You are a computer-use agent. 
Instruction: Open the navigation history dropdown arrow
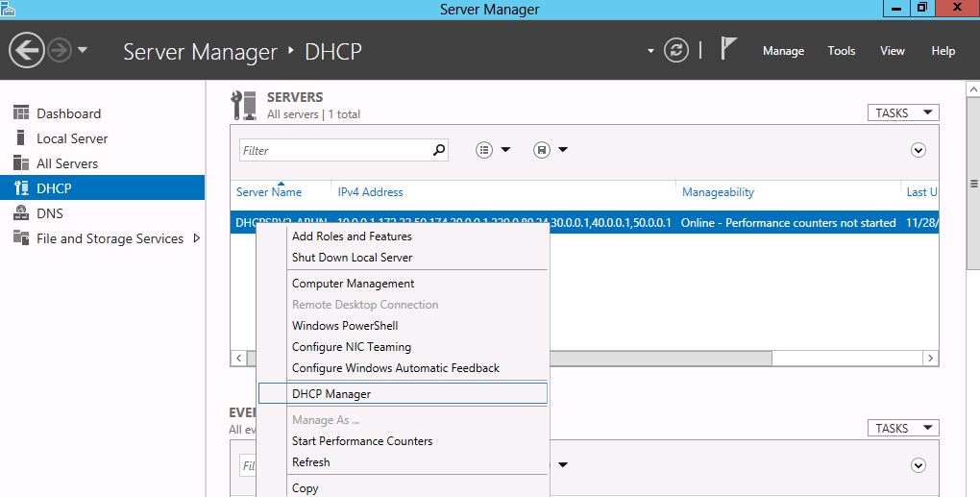[x=83, y=50]
